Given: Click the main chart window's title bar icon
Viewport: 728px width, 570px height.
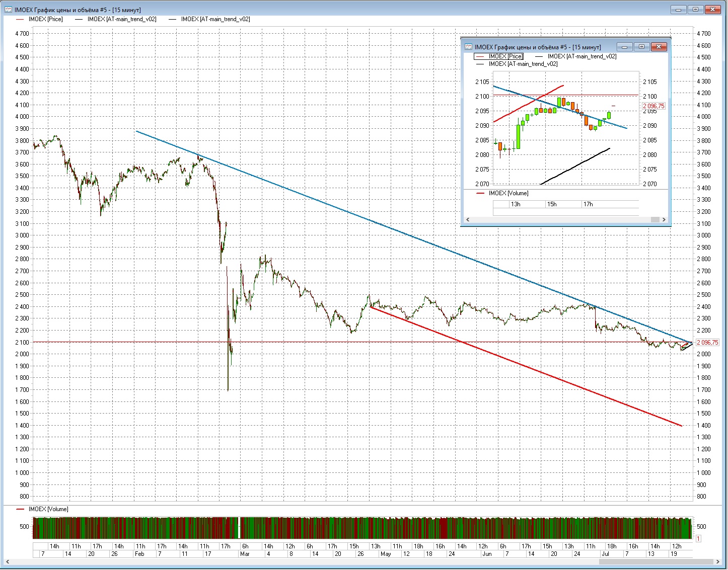Looking at the screenshot, I should pos(9,10).
